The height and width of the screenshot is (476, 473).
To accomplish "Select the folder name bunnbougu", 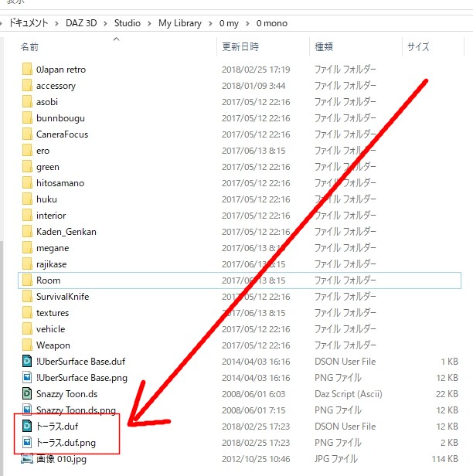I will tap(60, 118).
